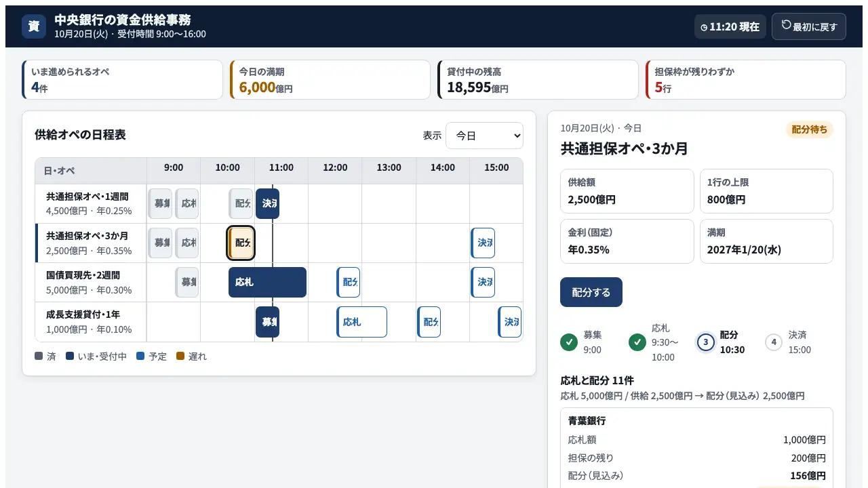868x488 pixels.
Task: Click the 11:00 time column header
Action: [x=281, y=171]
